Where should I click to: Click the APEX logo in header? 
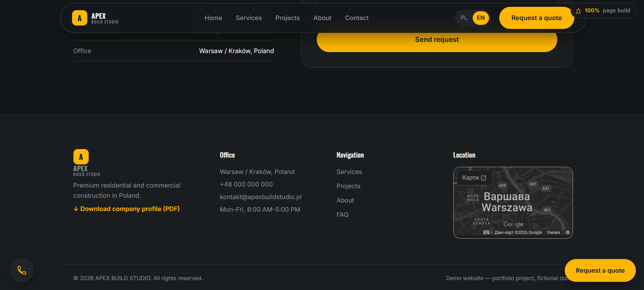95,18
